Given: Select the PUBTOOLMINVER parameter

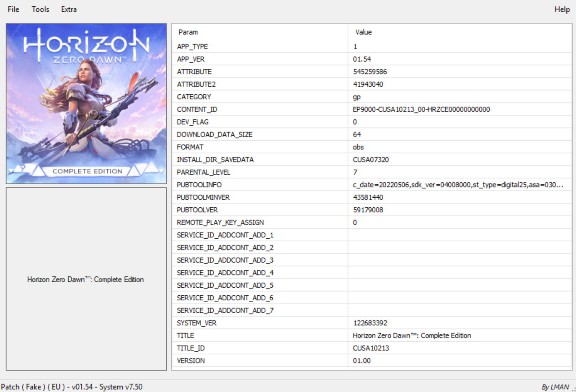Looking at the screenshot, I should click(203, 197).
